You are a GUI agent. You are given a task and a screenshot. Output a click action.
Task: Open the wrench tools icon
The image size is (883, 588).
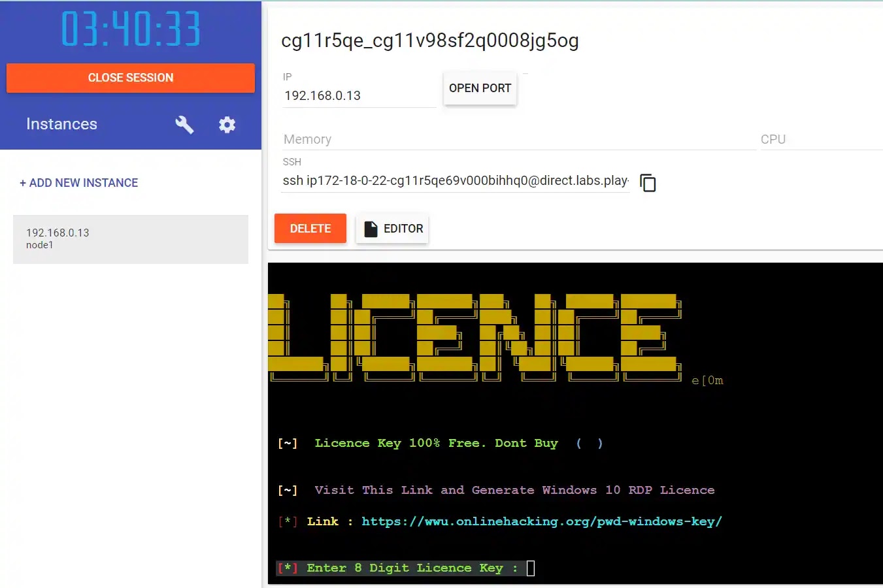[184, 124]
